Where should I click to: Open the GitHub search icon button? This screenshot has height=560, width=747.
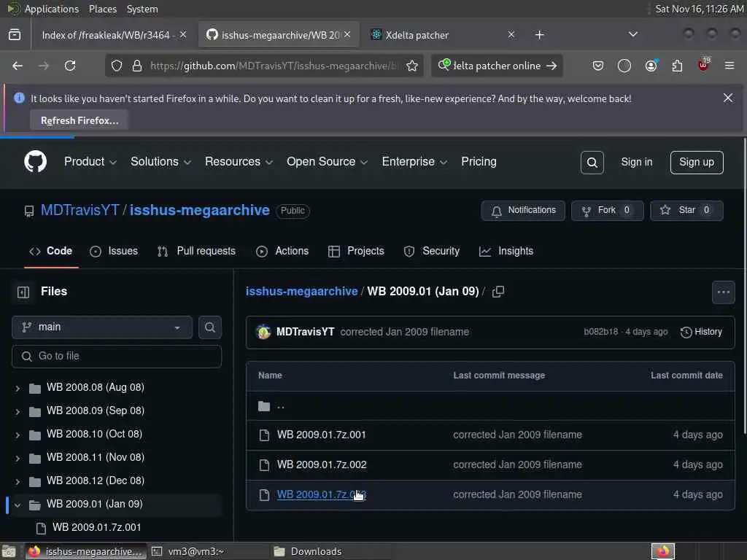(x=592, y=163)
